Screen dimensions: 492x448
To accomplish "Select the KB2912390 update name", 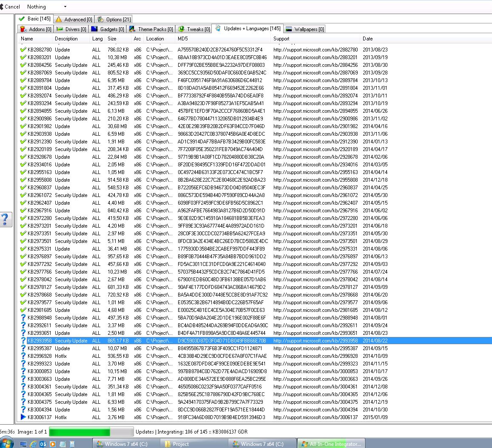I will (x=40, y=142).
